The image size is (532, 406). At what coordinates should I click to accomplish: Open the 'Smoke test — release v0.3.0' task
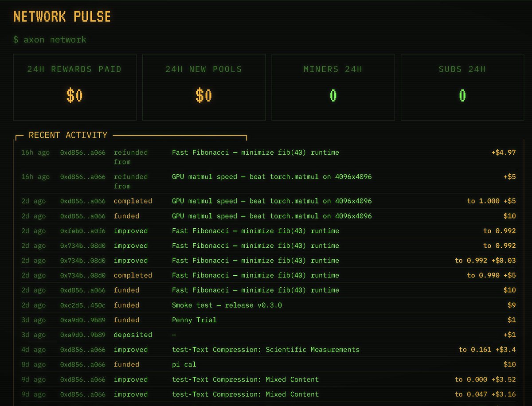227,305
